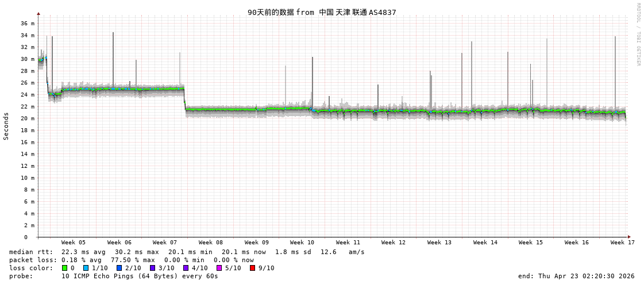The height and width of the screenshot is (284, 644).
Task: Select the Week 10 x-axis label
Action: coord(302,243)
